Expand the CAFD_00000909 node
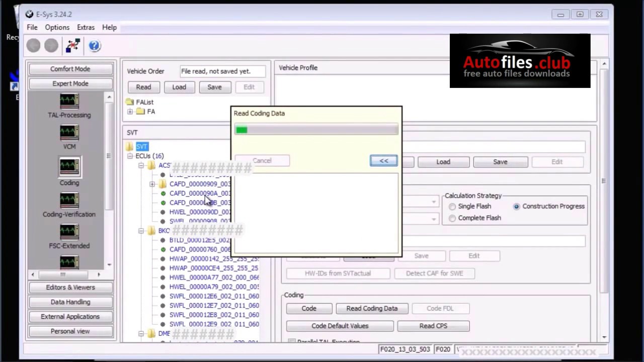Viewport: 644px width, 362px height. (152, 184)
